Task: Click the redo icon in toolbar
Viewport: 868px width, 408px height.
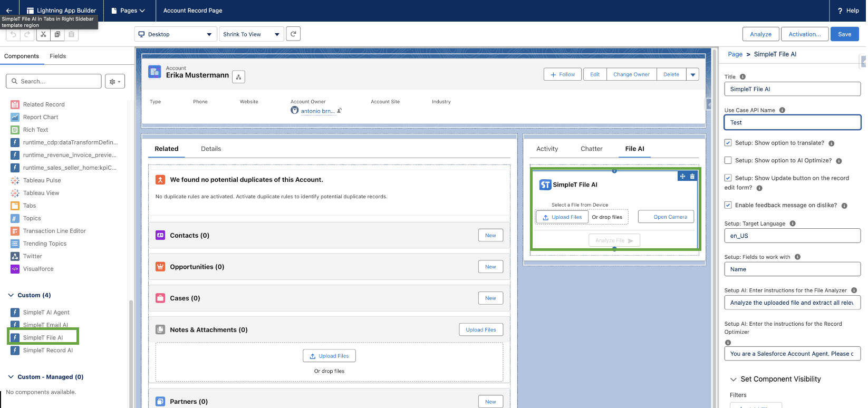Action: [x=27, y=34]
